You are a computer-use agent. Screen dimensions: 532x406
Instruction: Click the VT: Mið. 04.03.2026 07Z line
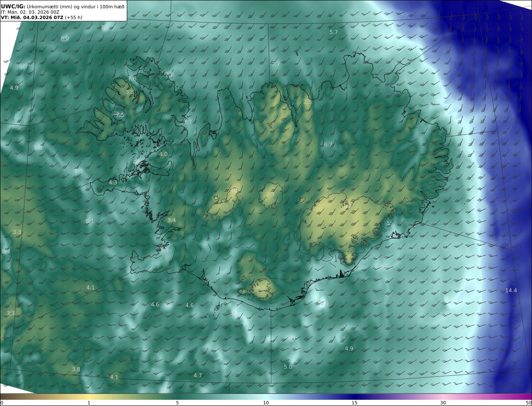point(32,17)
